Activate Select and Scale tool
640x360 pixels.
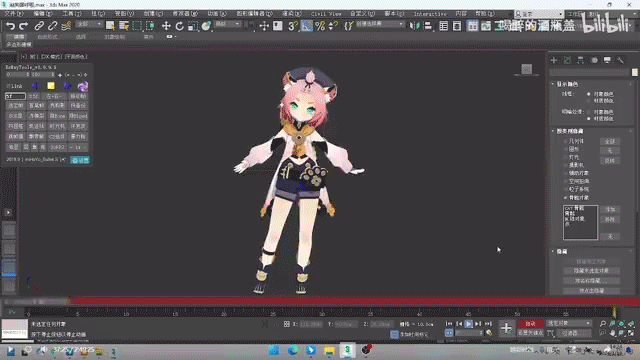193,26
